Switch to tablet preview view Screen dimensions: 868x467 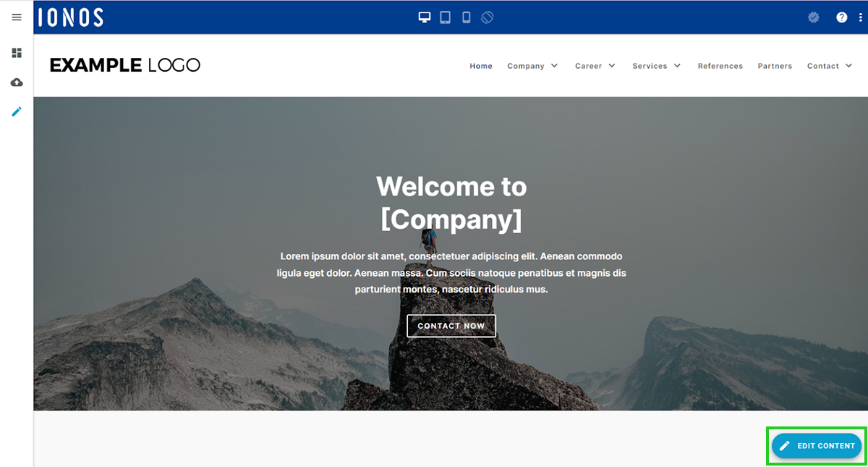(x=446, y=17)
